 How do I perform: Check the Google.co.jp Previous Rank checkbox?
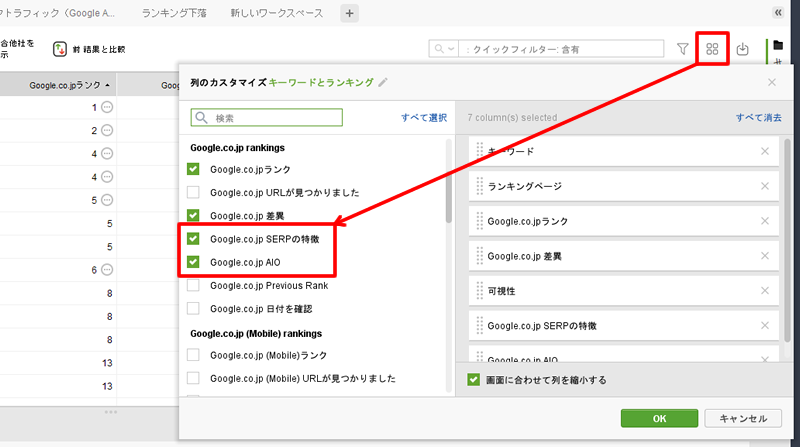[x=194, y=285]
